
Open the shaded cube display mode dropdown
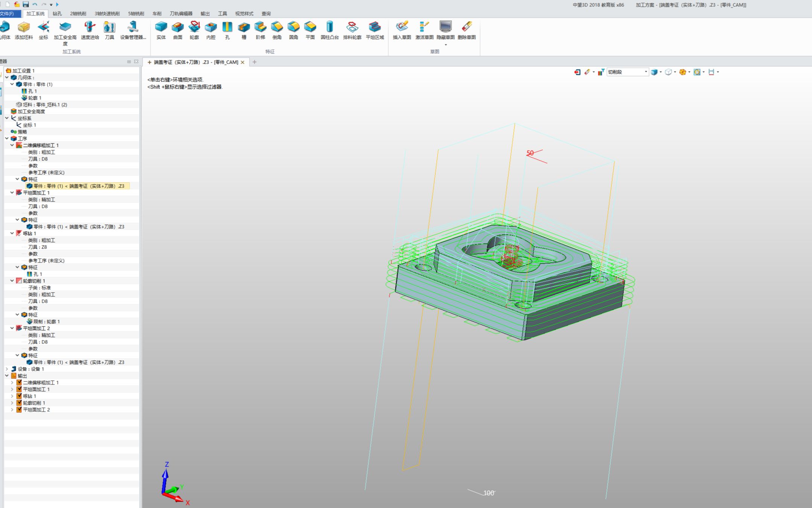click(x=661, y=72)
